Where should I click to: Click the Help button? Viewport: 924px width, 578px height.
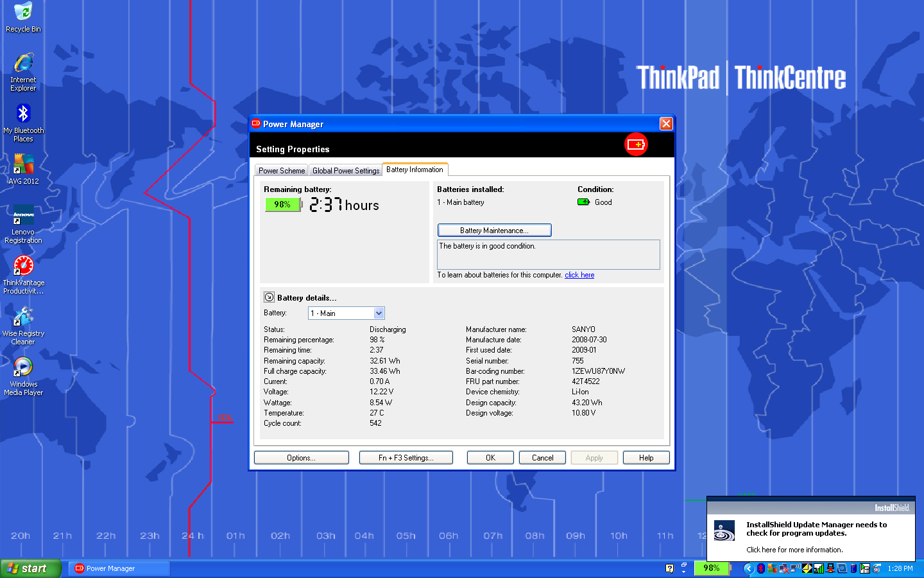646,458
